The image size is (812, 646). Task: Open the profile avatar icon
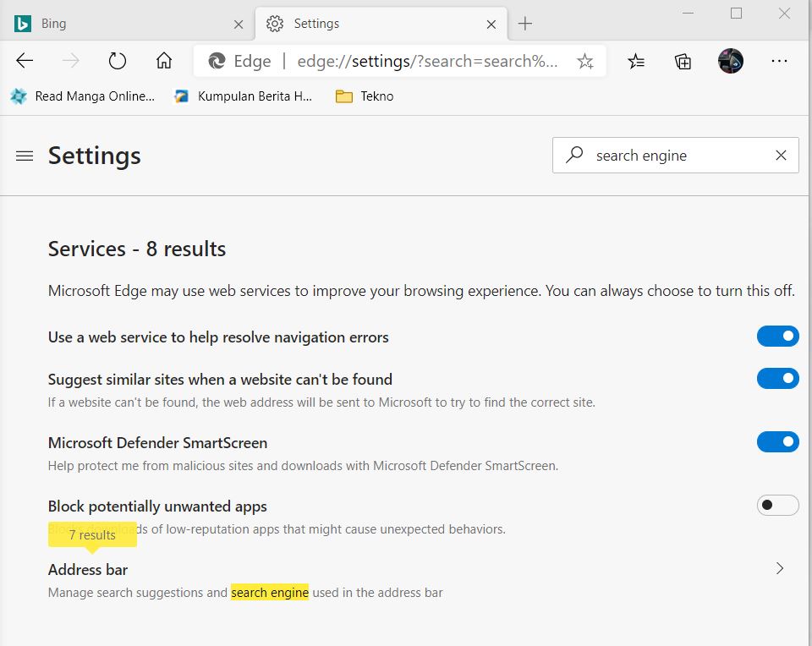click(x=729, y=61)
